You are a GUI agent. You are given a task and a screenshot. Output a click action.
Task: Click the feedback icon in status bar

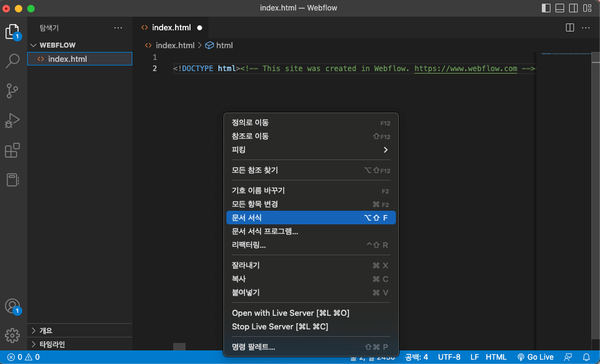pos(568,357)
